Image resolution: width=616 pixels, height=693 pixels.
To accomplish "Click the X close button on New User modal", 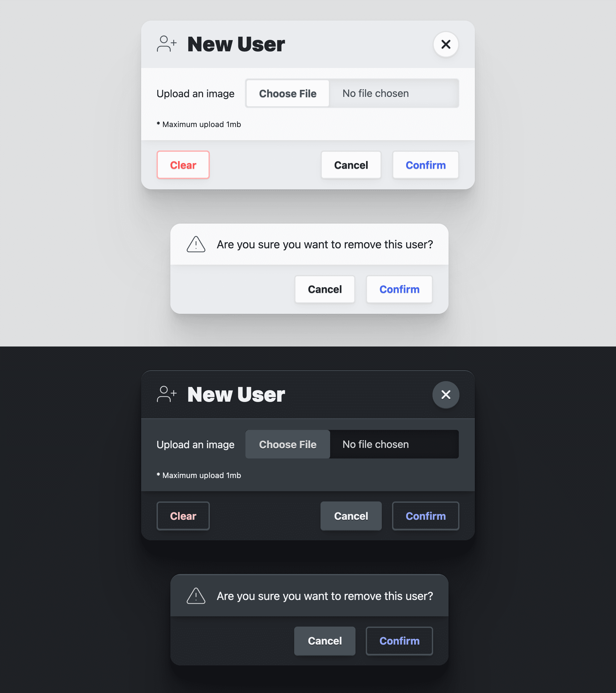I will tap(446, 44).
